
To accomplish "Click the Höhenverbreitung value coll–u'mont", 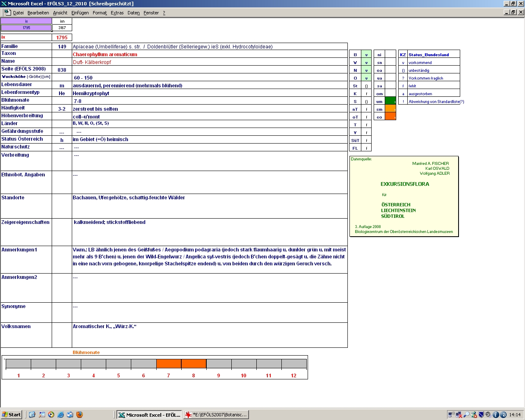I will [x=86, y=117].
